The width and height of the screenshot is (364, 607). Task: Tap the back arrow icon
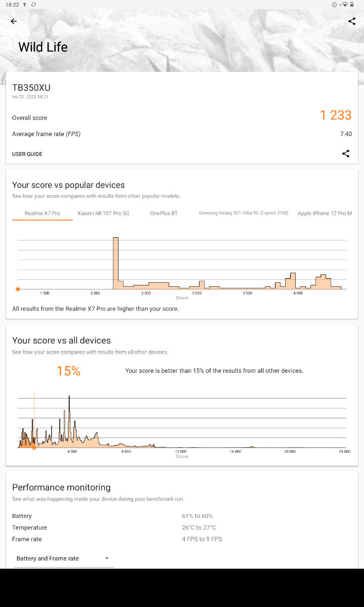point(14,21)
